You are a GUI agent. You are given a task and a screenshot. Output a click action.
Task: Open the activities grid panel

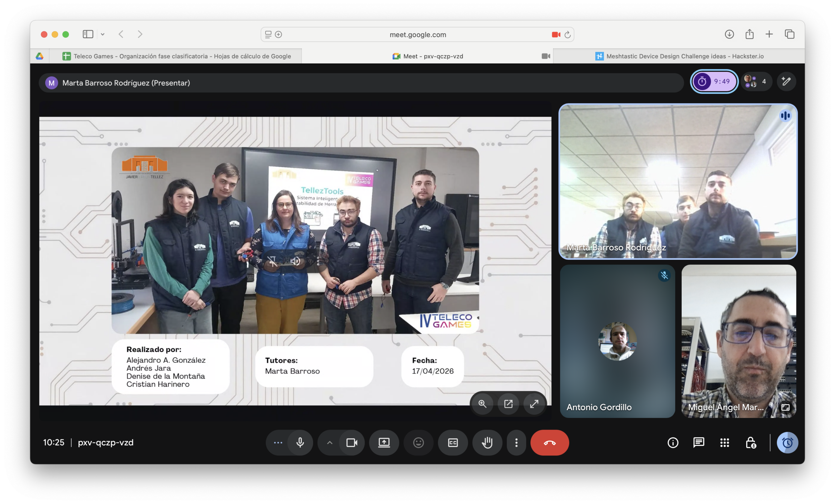(724, 442)
